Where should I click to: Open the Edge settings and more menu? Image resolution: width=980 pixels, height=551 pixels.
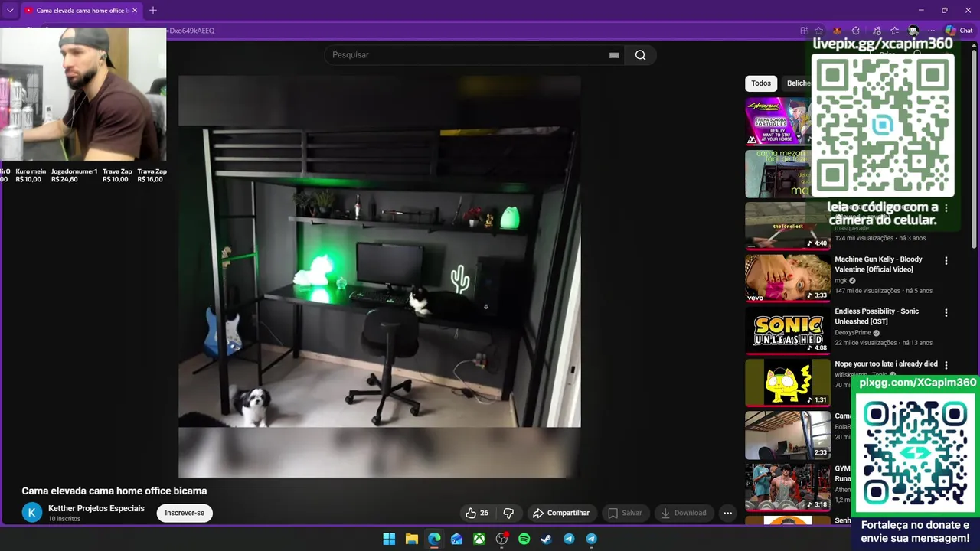click(x=931, y=31)
